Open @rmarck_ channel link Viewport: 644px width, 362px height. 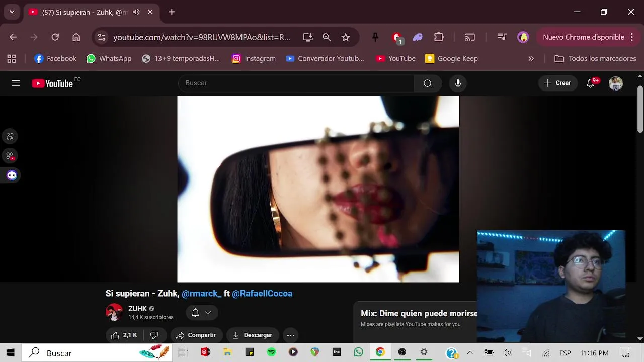click(x=201, y=293)
